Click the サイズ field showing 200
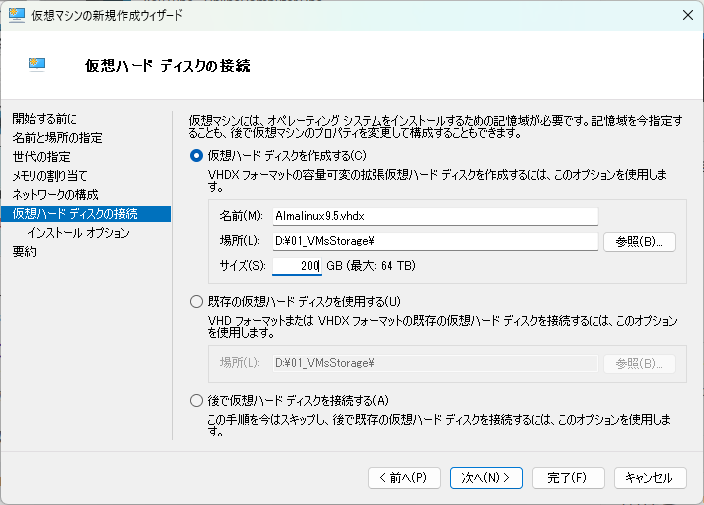Viewport: 704px width, 505px height. pyautogui.click(x=296, y=266)
